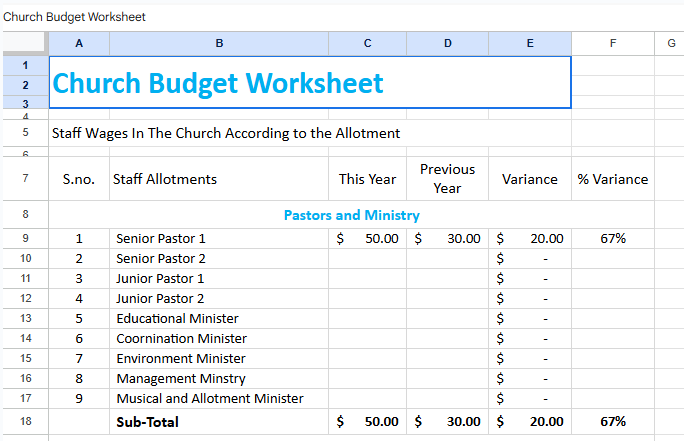The height and width of the screenshot is (441, 684).
Task: Select row 13 header
Action: 25,318
